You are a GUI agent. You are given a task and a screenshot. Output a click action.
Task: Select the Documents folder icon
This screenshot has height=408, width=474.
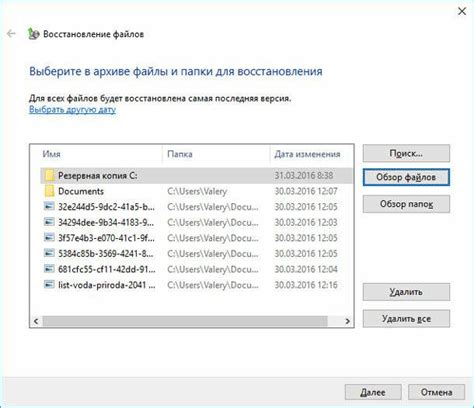click(x=49, y=191)
